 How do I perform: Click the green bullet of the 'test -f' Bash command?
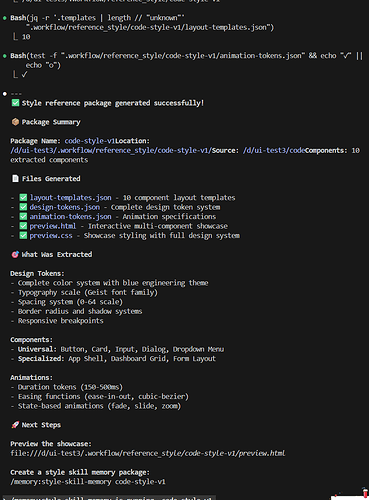pyautogui.click(x=5, y=56)
